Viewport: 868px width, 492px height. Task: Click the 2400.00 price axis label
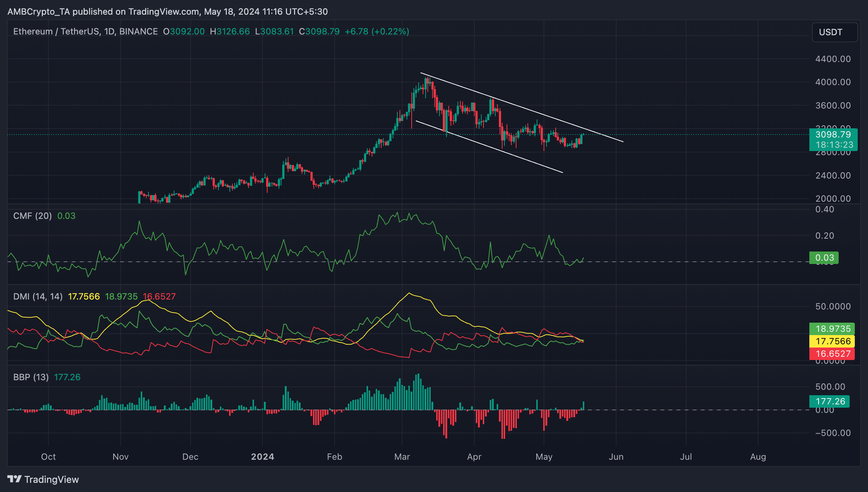pyautogui.click(x=833, y=176)
